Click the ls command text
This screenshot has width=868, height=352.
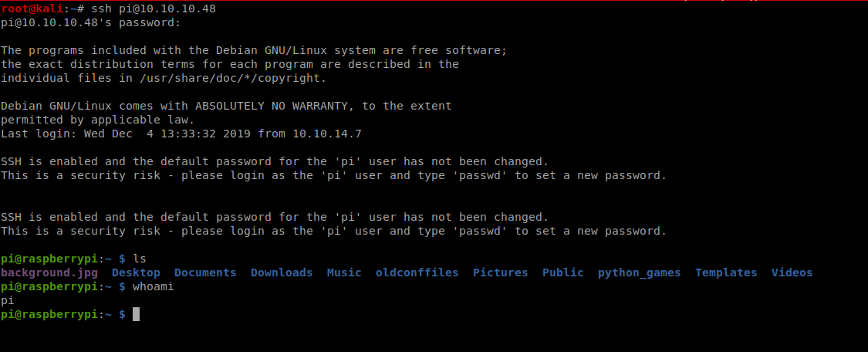coord(140,259)
